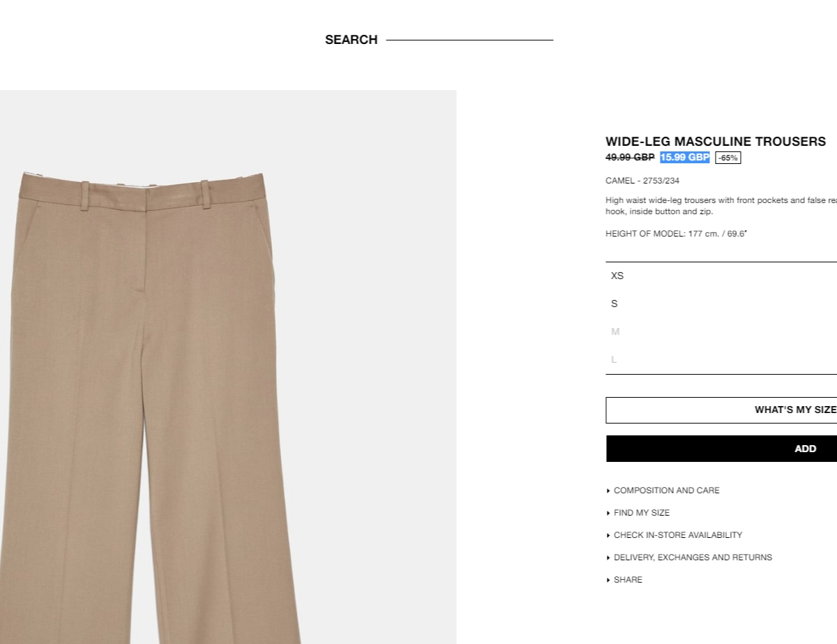Expand Composition and Care section
Viewport: 837px width, 644px height.
tap(663, 491)
